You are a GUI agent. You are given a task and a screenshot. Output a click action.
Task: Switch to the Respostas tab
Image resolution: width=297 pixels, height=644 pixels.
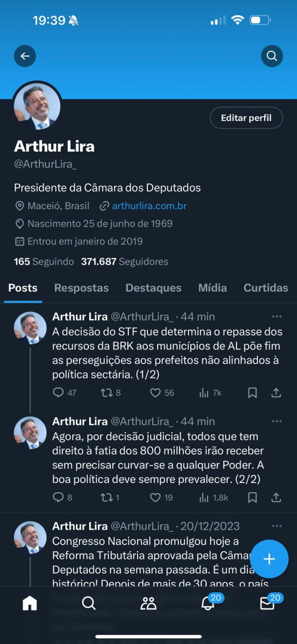(81, 288)
